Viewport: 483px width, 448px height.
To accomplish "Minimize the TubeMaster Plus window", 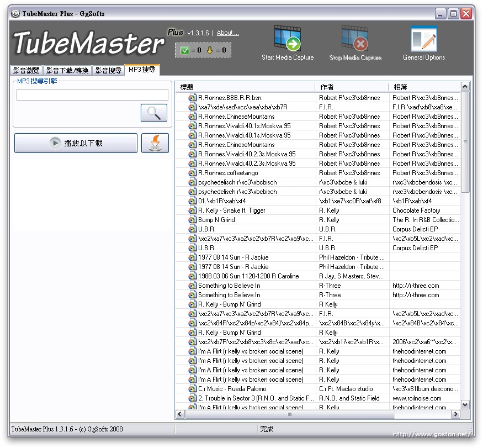I will 440,14.
